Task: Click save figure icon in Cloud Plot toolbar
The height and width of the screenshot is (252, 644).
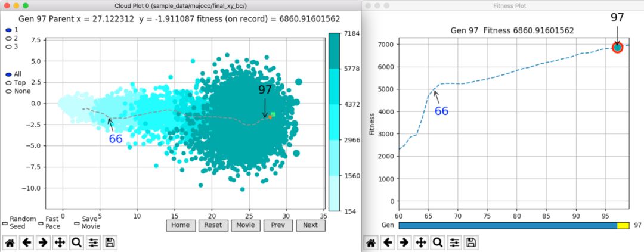Action: [110, 242]
